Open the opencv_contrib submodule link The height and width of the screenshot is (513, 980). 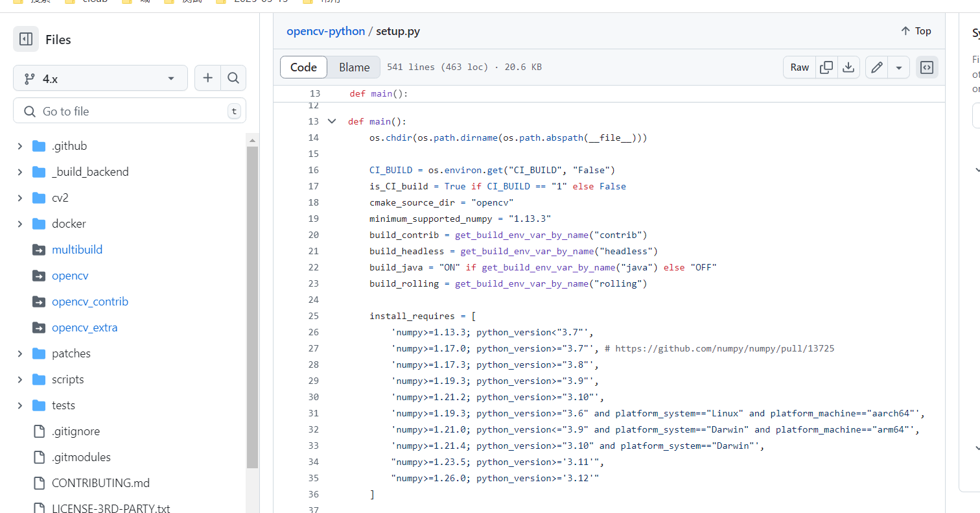[x=90, y=302]
